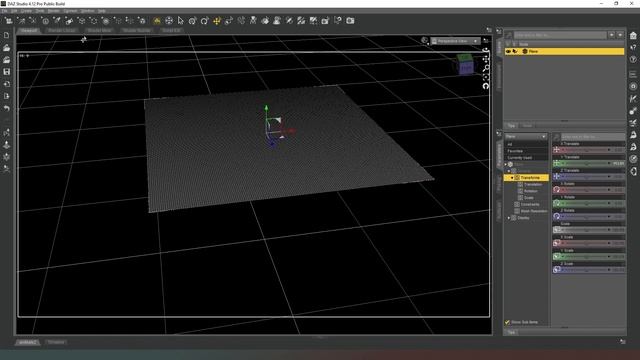Click the pan arrows icon in viewport controls
This screenshot has width=640, height=360.
click(486, 59)
